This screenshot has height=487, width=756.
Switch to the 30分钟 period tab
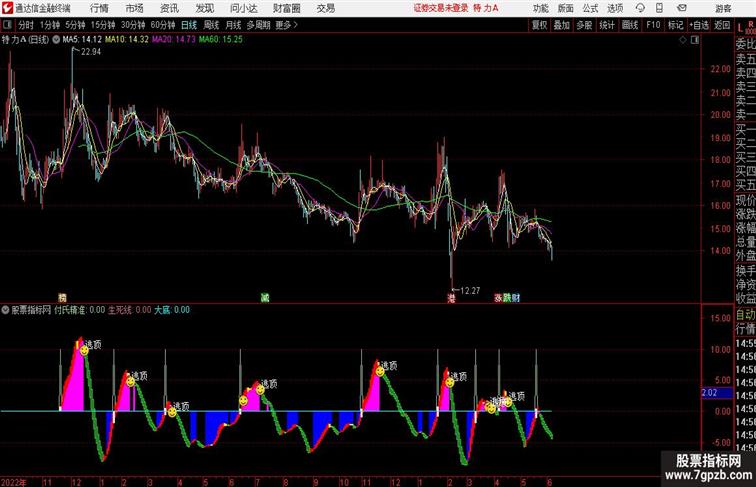pos(133,25)
